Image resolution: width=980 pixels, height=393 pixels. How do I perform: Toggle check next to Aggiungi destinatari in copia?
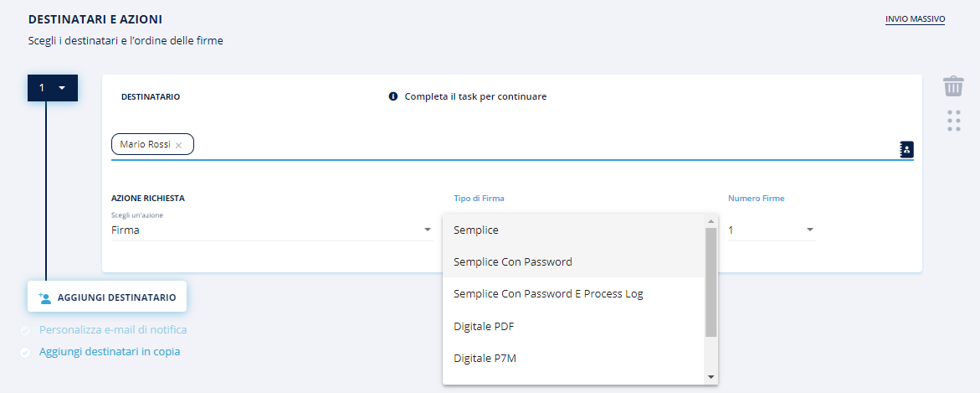coord(25,353)
